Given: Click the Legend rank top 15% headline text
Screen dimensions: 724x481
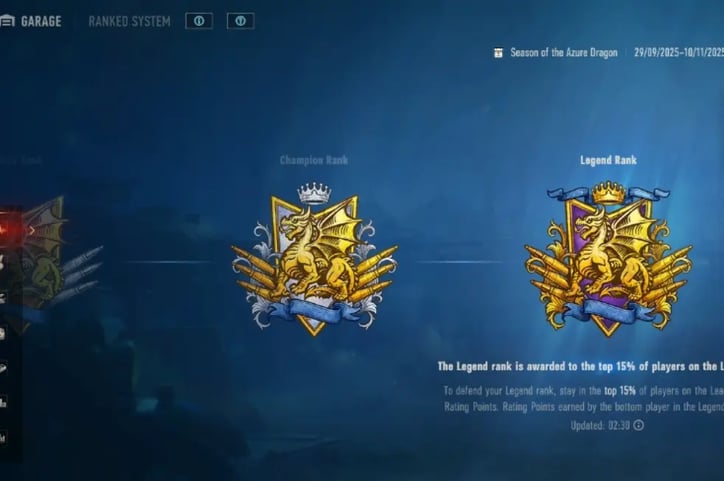Looking at the screenshot, I should tap(581, 367).
